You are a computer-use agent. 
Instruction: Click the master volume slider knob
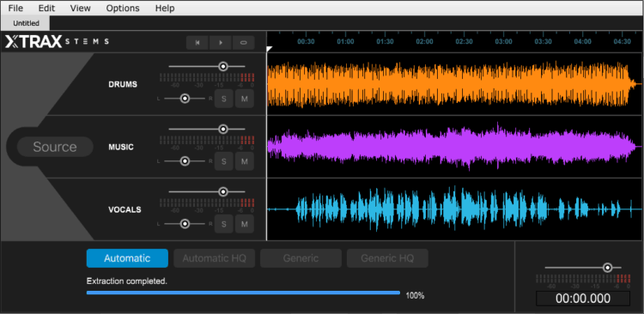coord(607,268)
